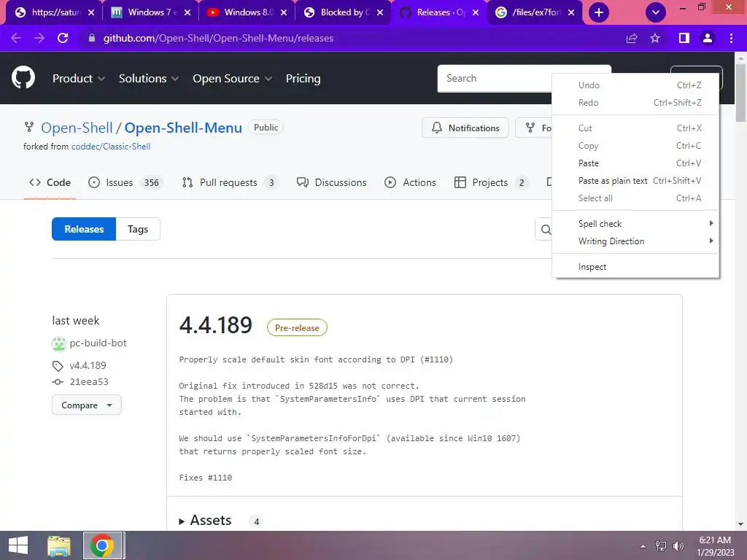Image resolution: width=747 pixels, height=560 pixels.
Task: Open the Spell check submenu
Action: click(x=635, y=224)
